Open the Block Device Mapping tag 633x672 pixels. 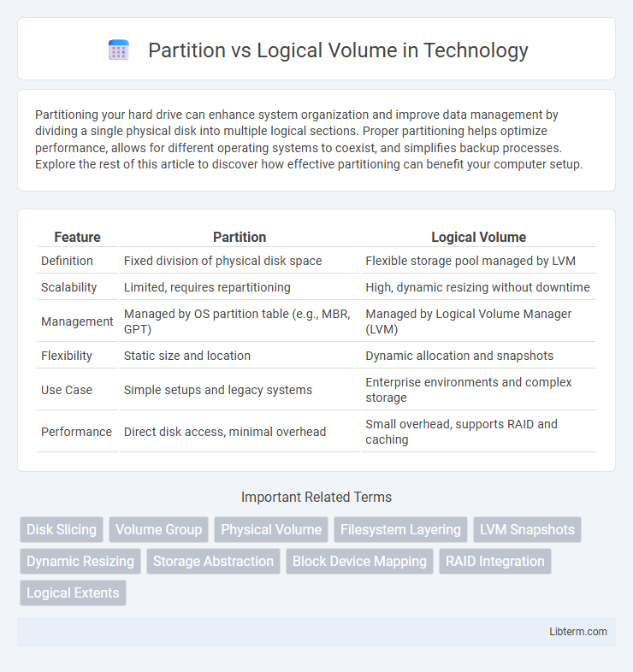click(x=359, y=561)
